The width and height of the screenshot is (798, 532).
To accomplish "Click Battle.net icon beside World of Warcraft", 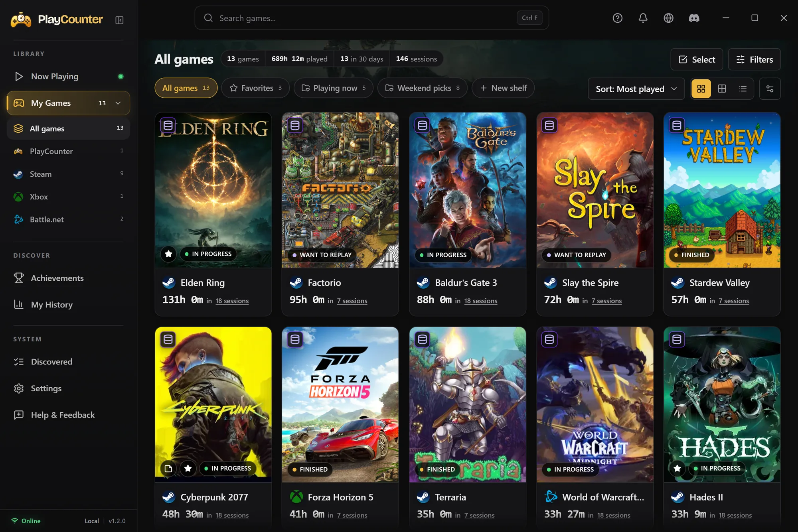I will coord(551,497).
